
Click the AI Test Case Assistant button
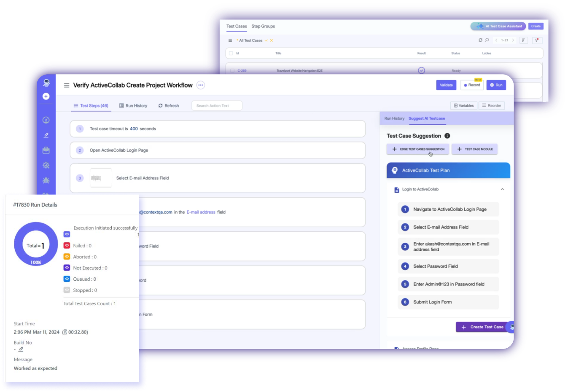point(498,26)
